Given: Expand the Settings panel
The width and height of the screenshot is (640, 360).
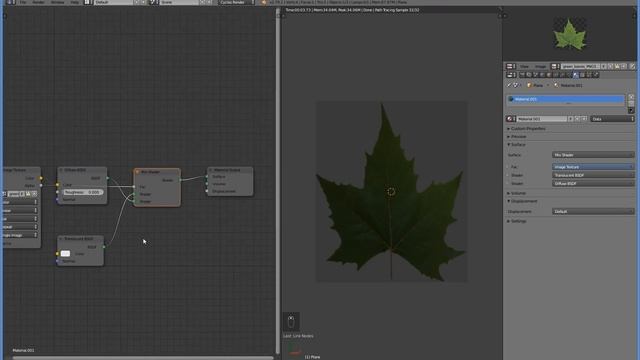Looking at the screenshot, I should point(516,221).
